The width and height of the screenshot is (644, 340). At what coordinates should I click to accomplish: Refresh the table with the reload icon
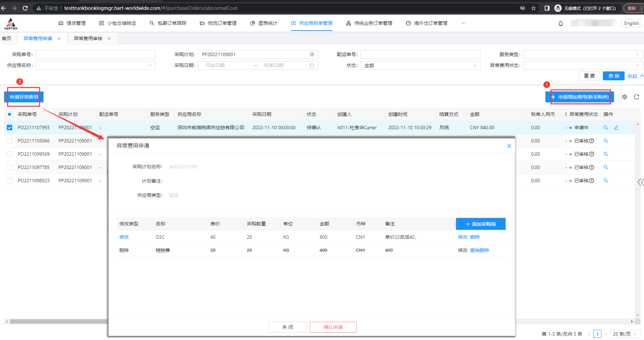[637, 97]
